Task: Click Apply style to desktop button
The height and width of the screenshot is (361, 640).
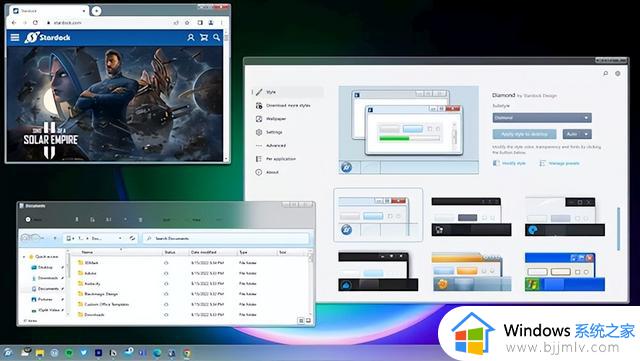Action: (524, 134)
